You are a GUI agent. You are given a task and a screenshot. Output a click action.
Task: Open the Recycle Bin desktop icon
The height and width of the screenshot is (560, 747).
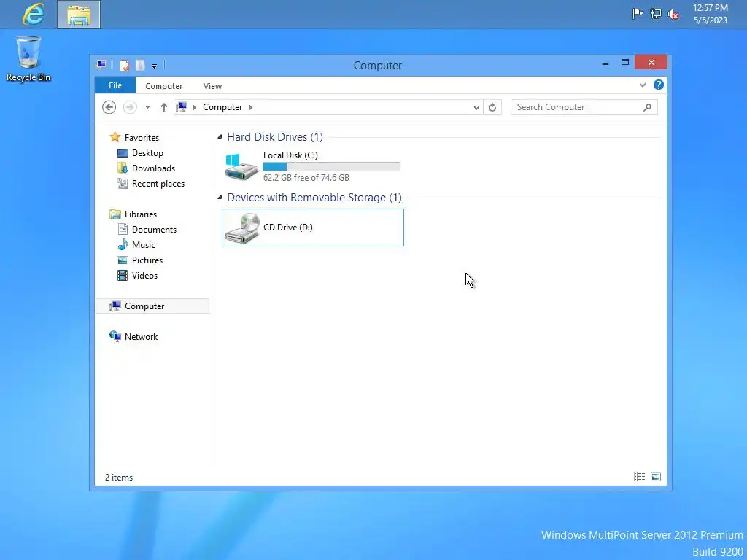click(x=28, y=58)
